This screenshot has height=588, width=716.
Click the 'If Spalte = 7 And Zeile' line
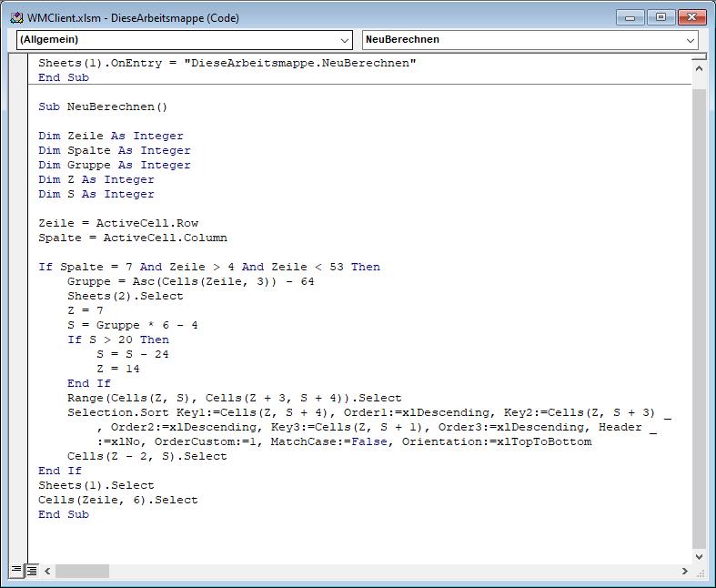(x=209, y=268)
